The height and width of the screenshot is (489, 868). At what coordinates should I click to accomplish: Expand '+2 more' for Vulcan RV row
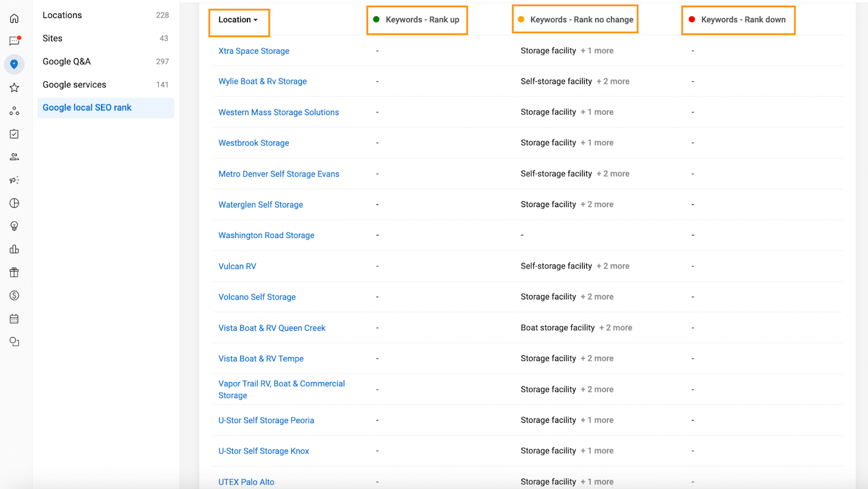point(613,266)
